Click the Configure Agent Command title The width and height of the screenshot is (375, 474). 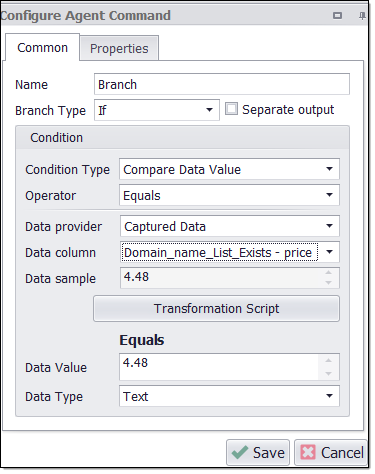tap(85, 16)
